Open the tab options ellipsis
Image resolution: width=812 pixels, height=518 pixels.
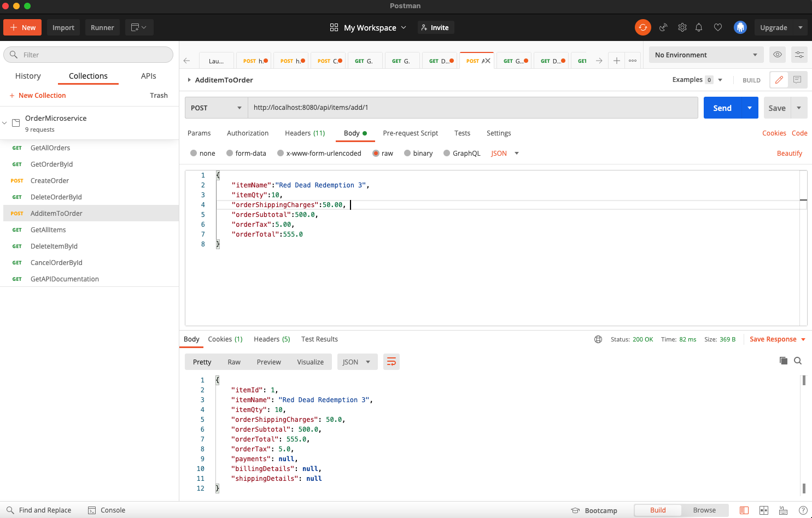(x=633, y=61)
